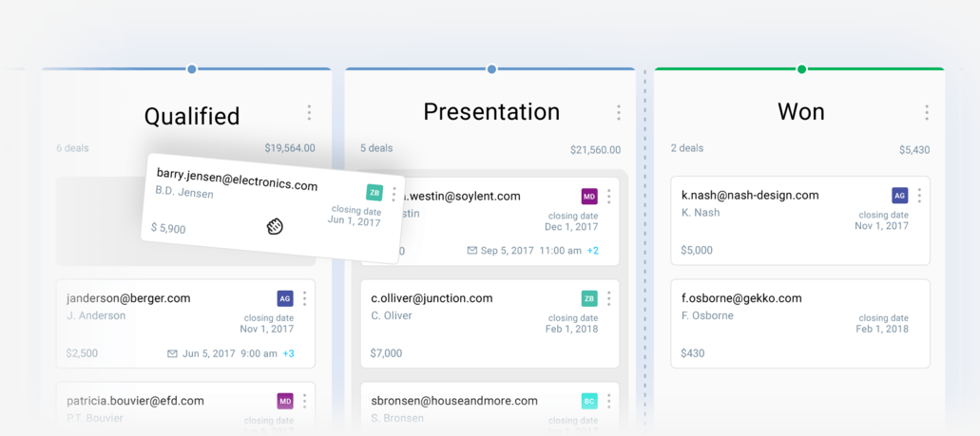Open the janderson@berger.com deal
Image resolution: width=980 pixels, height=436 pixels.
click(128, 298)
